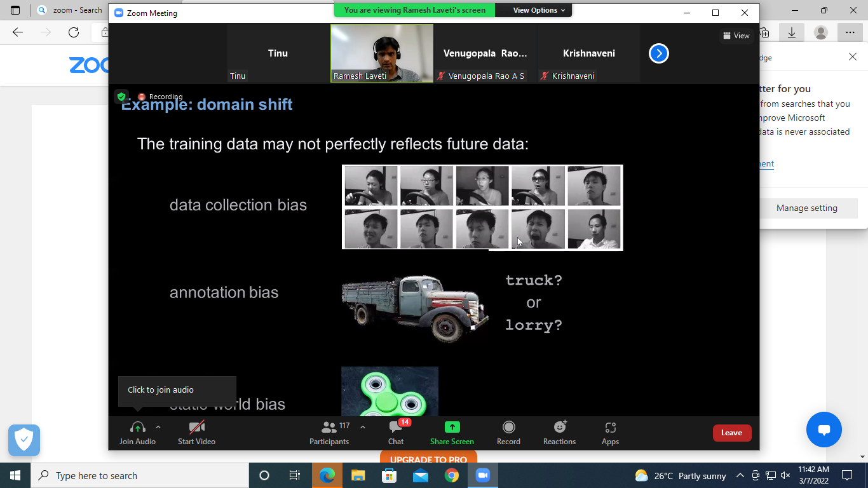Open Mail app from taskbar
Image resolution: width=868 pixels, height=488 pixels.
pyautogui.click(x=421, y=475)
